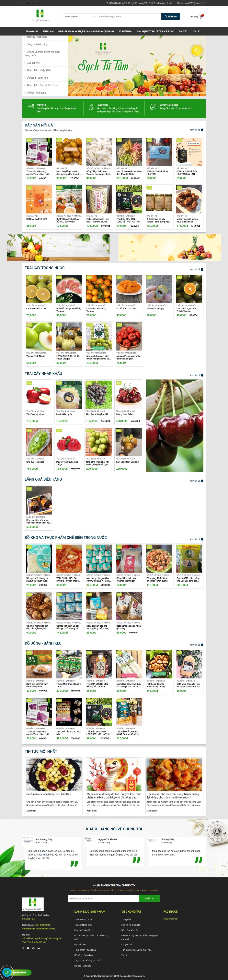Open the YouTube icon in footer
Image resolution: width=228 pixels, height=980 pixels.
pos(28,948)
